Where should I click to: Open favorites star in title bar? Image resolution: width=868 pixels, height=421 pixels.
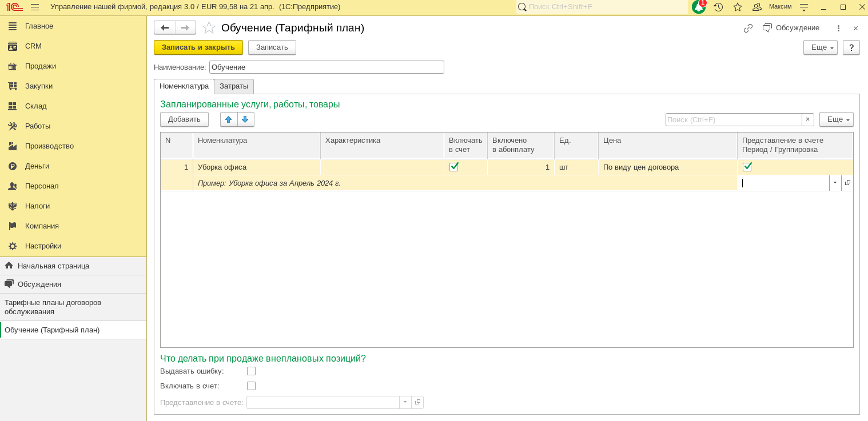[x=738, y=7]
